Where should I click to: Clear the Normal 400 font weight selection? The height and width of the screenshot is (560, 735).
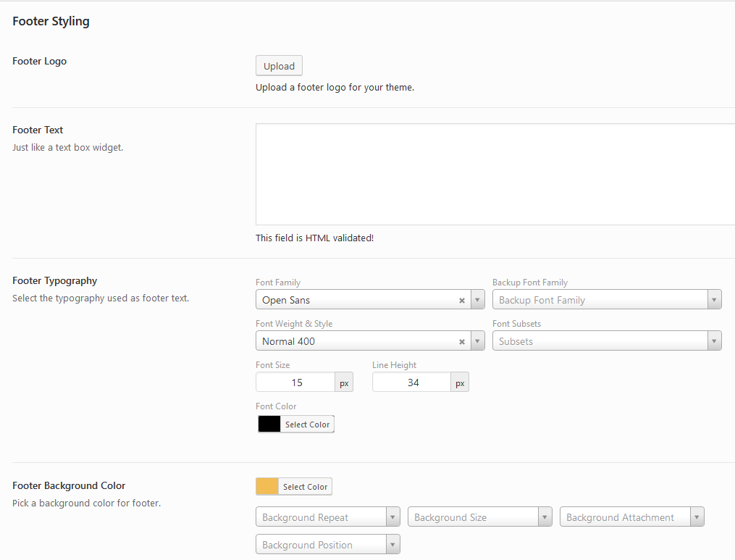click(462, 341)
